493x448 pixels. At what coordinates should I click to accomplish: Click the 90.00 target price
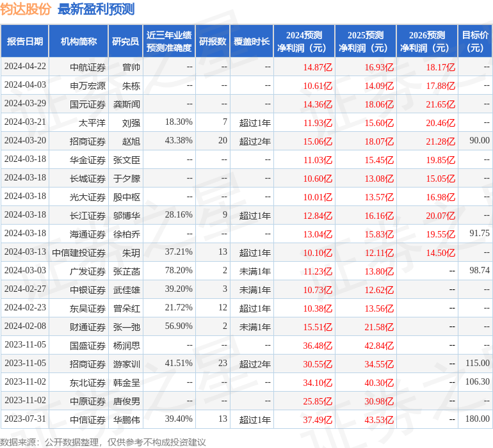tap(480, 141)
